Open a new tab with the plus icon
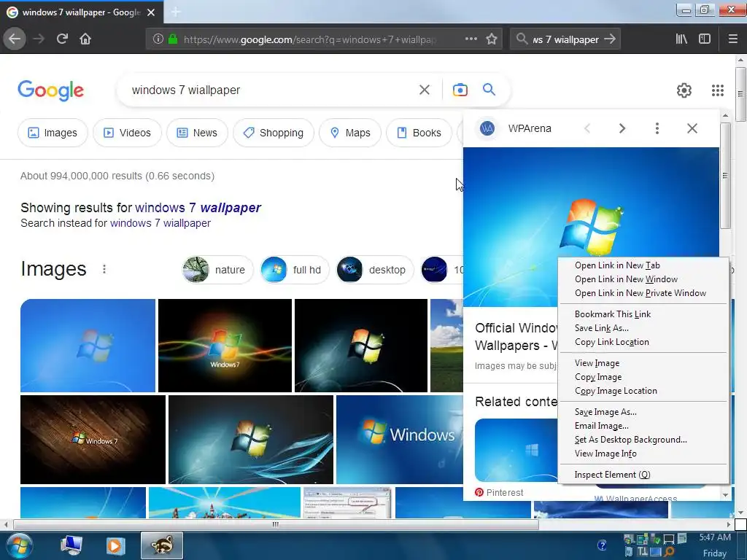The width and height of the screenshot is (747, 560). (176, 12)
